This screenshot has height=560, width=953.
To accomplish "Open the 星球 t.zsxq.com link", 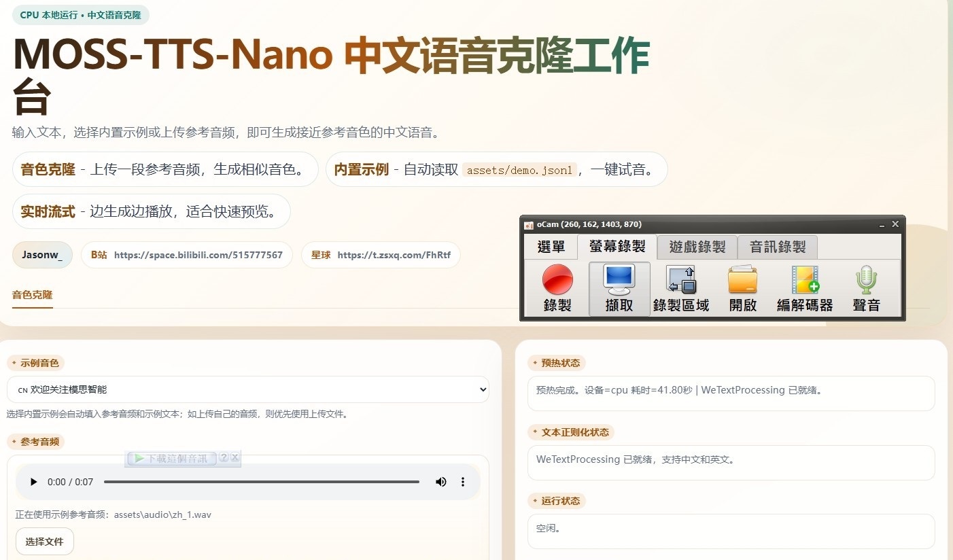I will 381,256.
